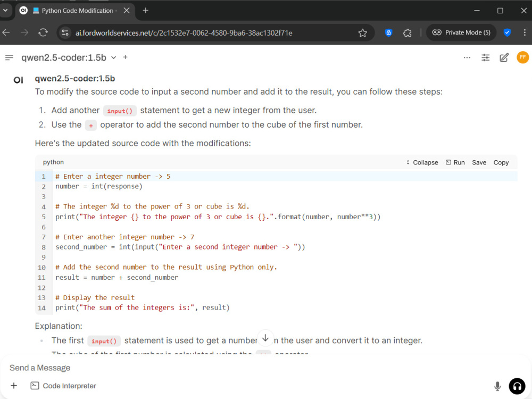Bookmark this page with the star icon
Viewport: 532px width, 399px height.
click(x=362, y=33)
